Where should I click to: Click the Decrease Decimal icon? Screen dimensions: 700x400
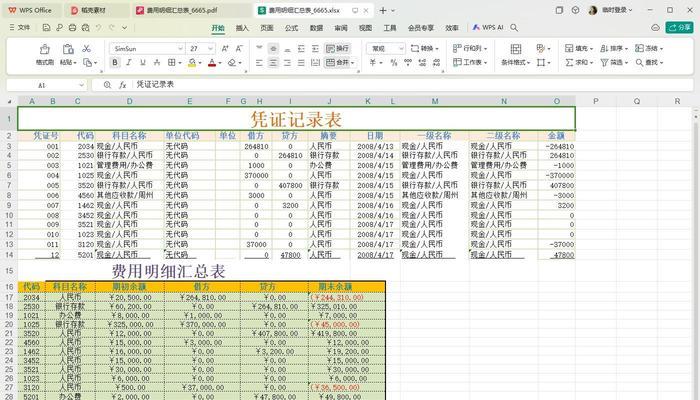click(x=436, y=62)
